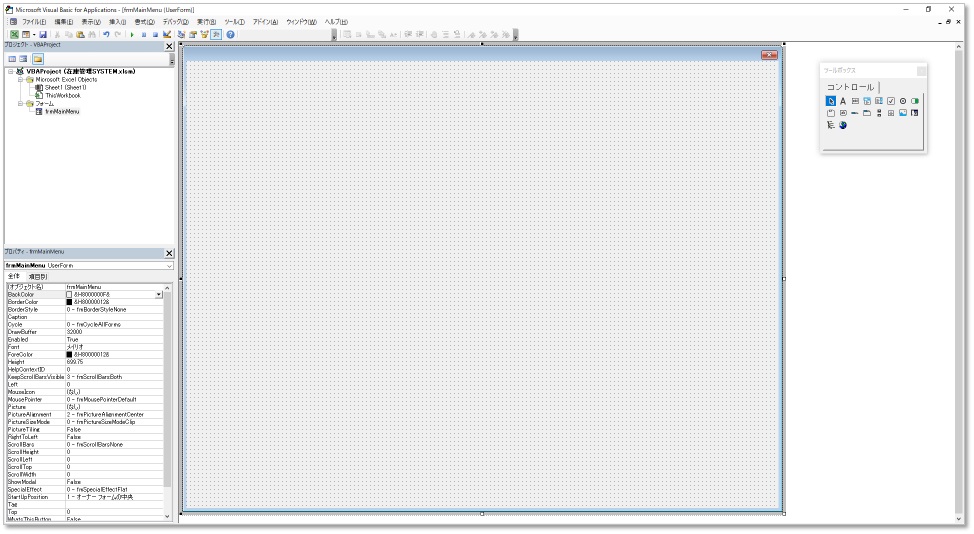Collapse the フォーム folder node
The height and width of the screenshot is (534, 974).
[x=20, y=104]
